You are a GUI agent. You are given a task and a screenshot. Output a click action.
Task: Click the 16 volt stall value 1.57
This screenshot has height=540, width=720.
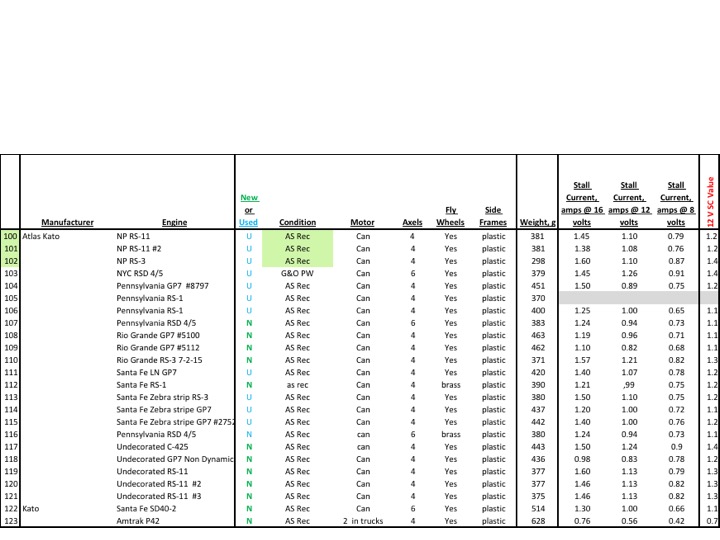[x=582, y=360]
